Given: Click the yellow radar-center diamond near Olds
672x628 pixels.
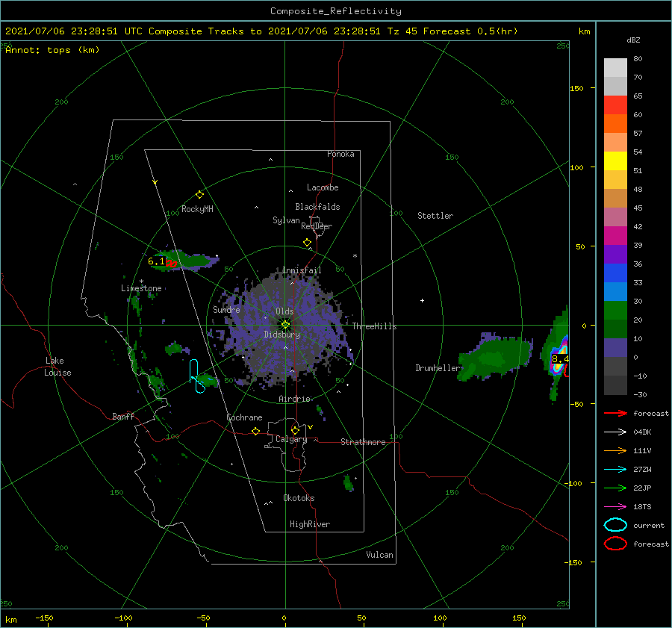Looking at the screenshot, I should click(x=285, y=325).
